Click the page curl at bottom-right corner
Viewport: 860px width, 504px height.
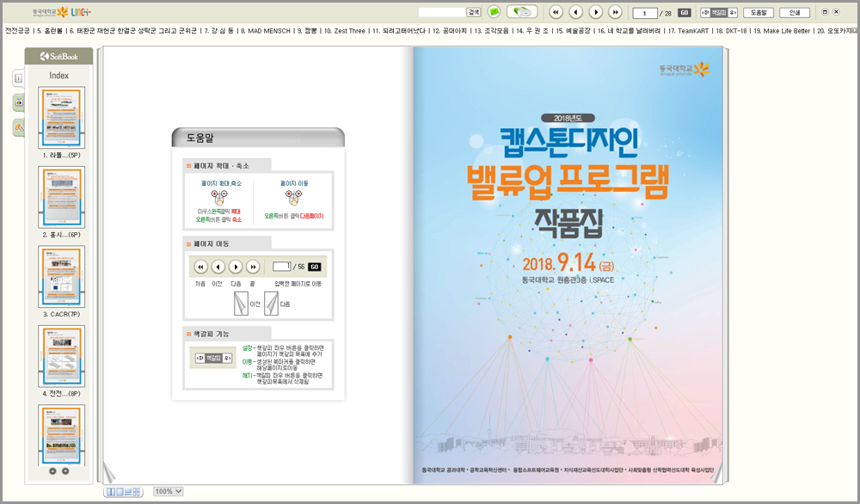pos(717,473)
